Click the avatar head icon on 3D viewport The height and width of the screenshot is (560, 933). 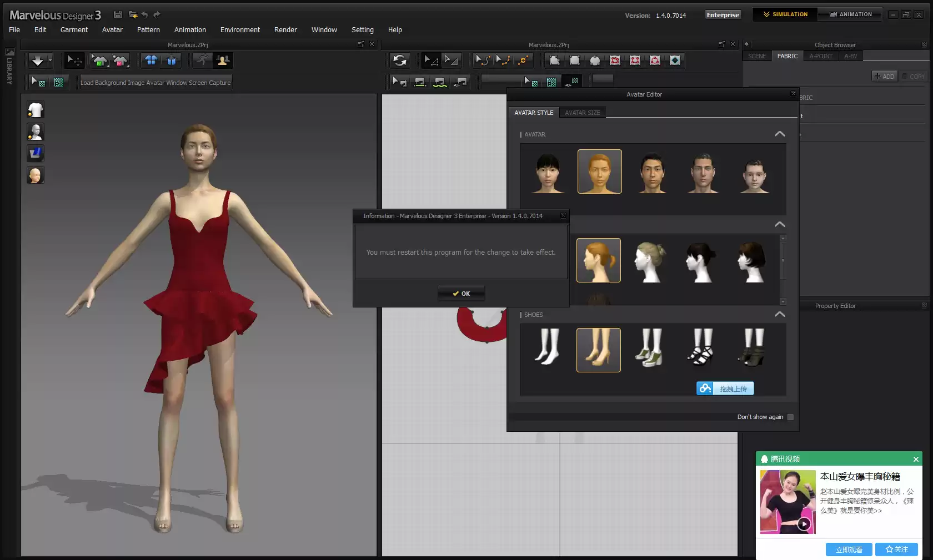click(36, 175)
